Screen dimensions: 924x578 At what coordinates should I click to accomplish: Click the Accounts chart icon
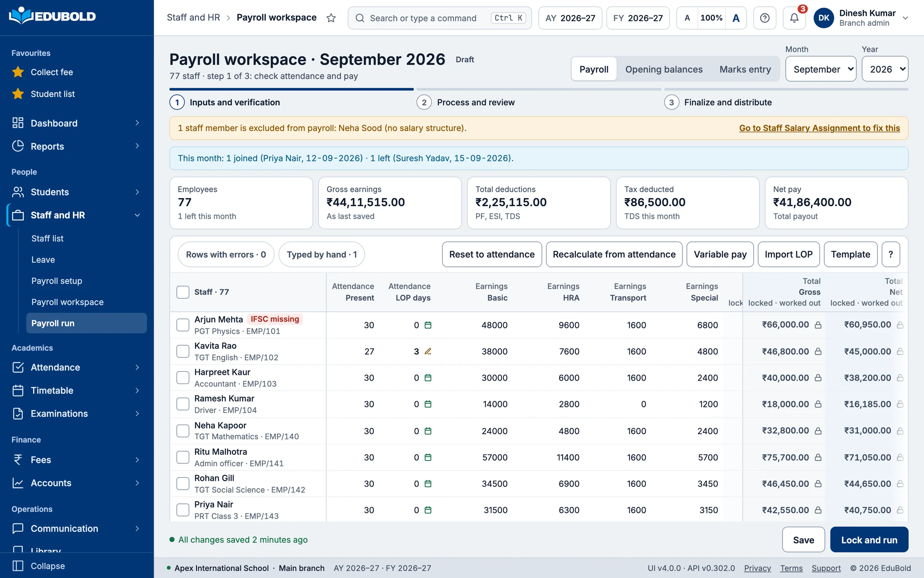click(x=18, y=483)
